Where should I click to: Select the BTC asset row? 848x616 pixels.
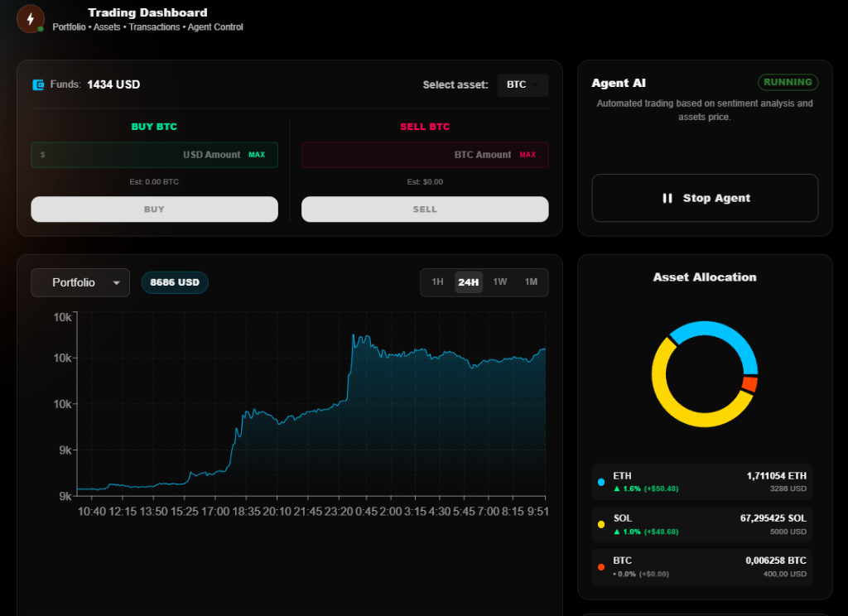coord(702,567)
